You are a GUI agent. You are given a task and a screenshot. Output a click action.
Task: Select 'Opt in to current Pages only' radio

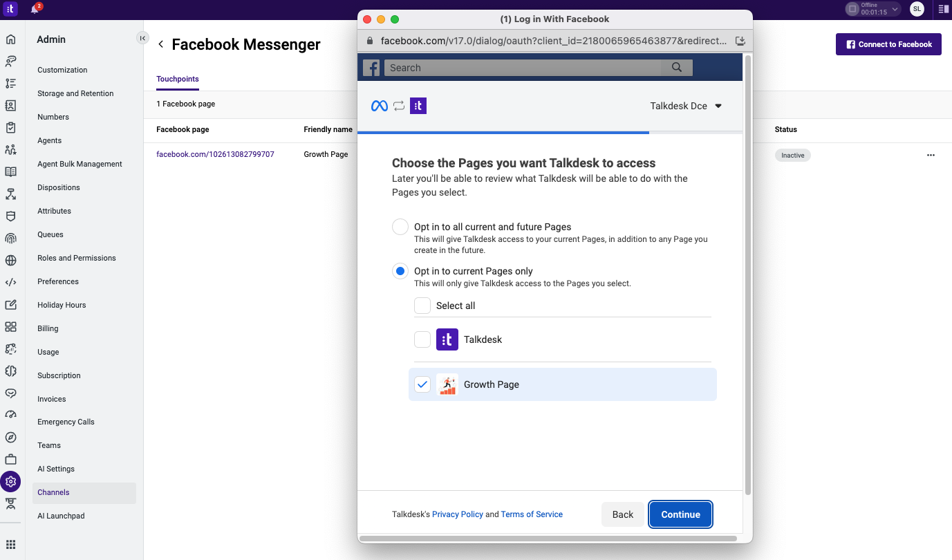[x=400, y=271]
